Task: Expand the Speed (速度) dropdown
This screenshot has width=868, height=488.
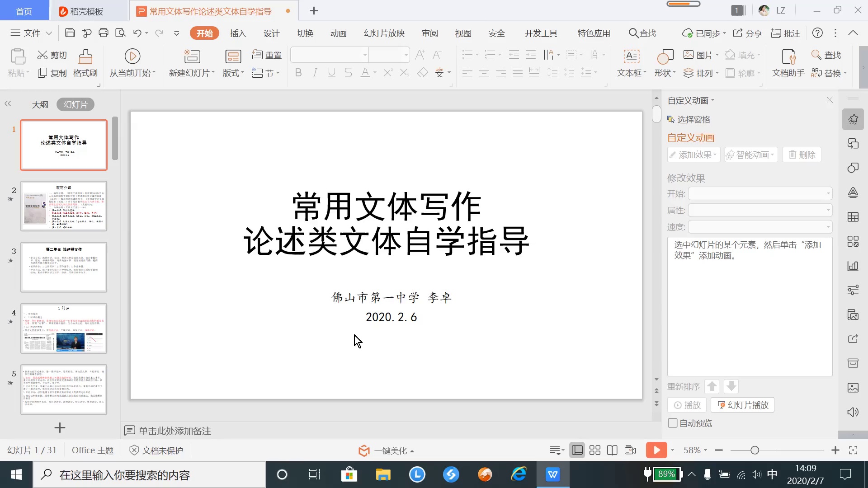Action: pyautogui.click(x=828, y=227)
